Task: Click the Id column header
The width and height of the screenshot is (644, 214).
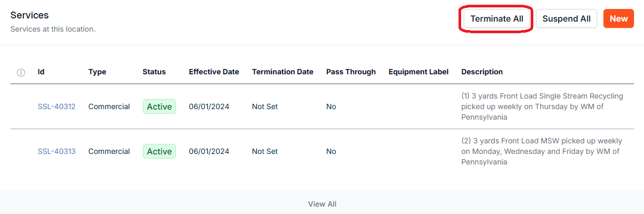Action: pyautogui.click(x=41, y=72)
